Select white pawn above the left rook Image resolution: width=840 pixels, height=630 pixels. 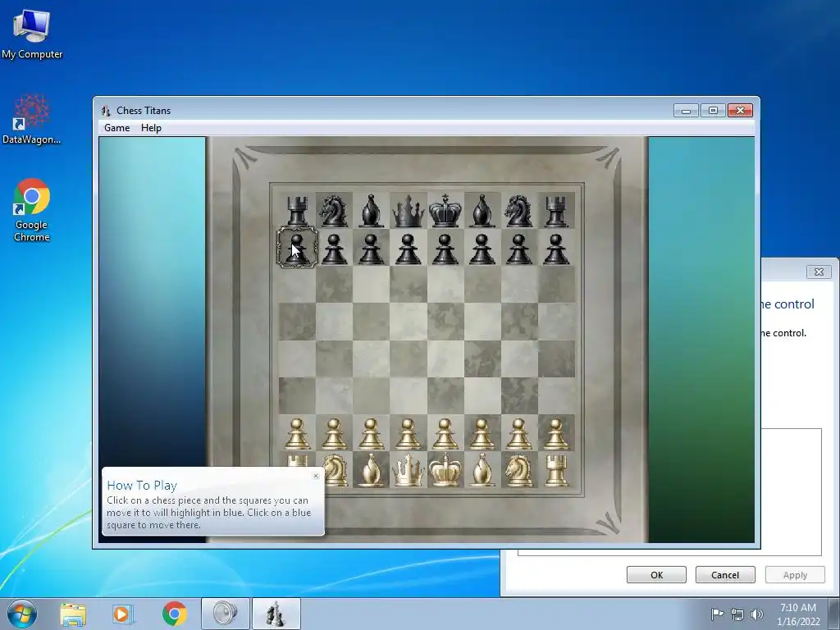(x=297, y=434)
